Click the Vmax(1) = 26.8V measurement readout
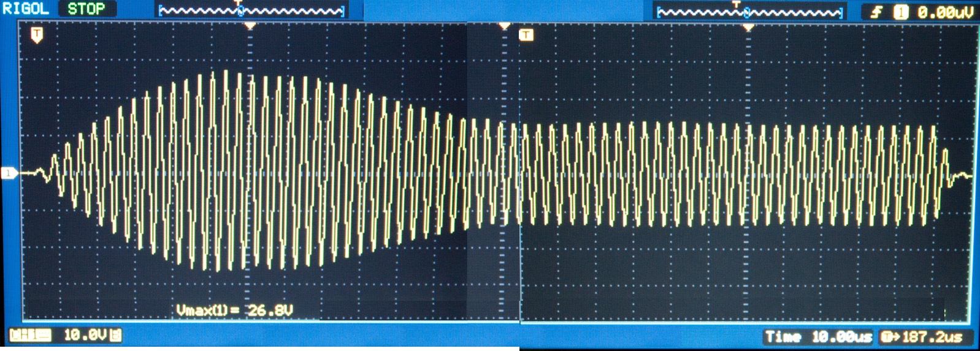This screenshot has height=351, width=980. click(x=235, y=310)
